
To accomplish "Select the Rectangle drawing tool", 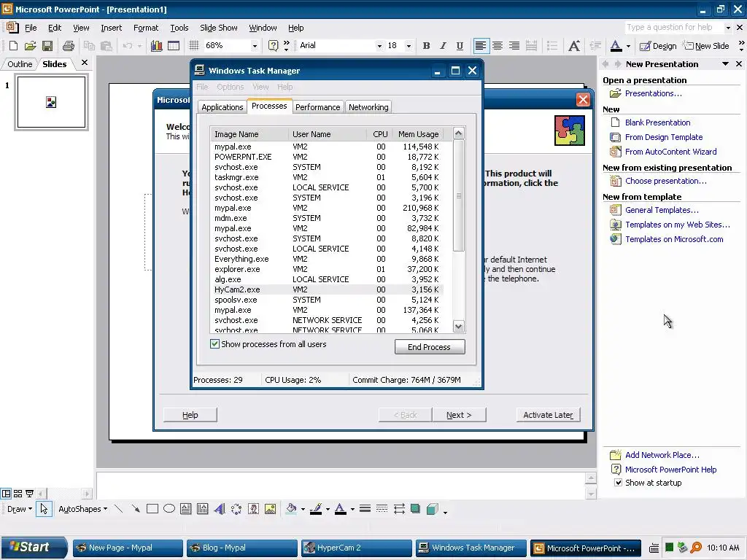I will (152, 509).
